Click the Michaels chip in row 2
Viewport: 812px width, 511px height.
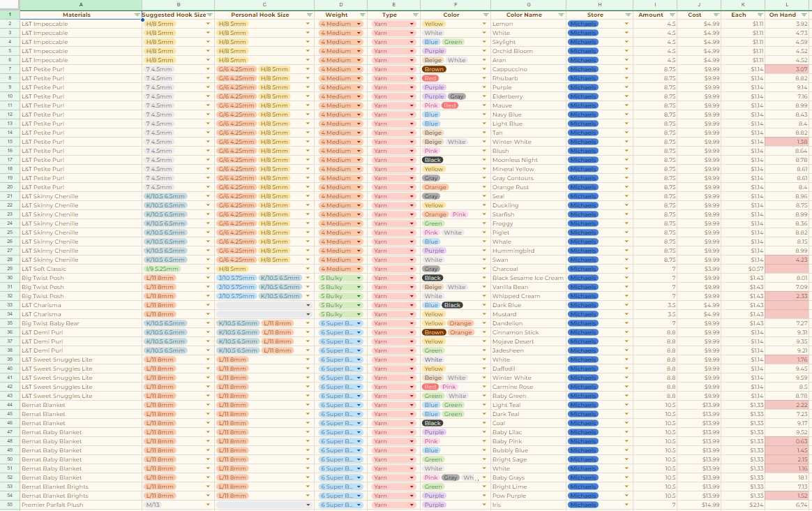tap(583, 24)
